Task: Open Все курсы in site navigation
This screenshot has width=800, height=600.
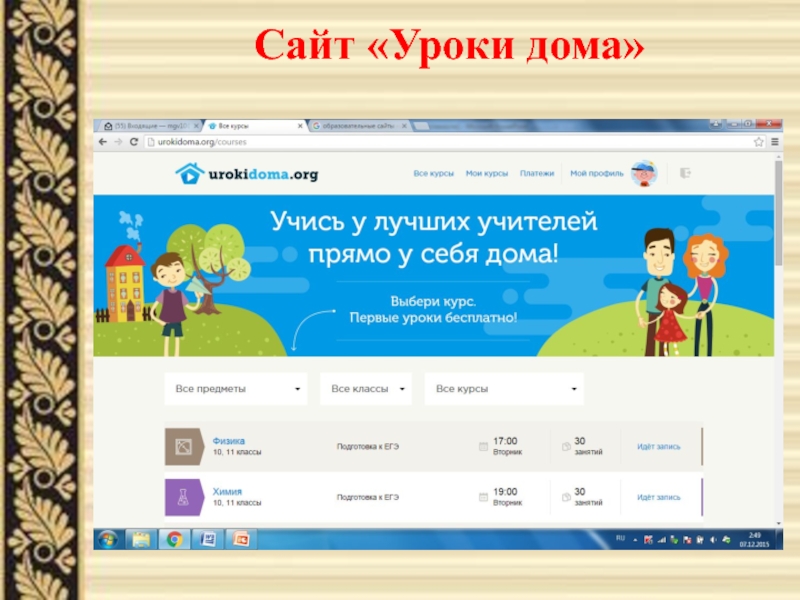Action: (434, 173)
